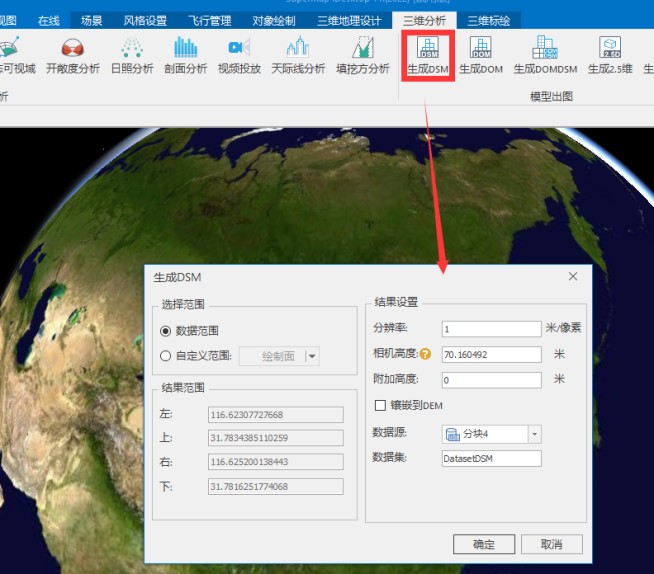Choose the 自定义范围 radio option
This screenshot has height=574, width=654.
click(x=166, y=355)
